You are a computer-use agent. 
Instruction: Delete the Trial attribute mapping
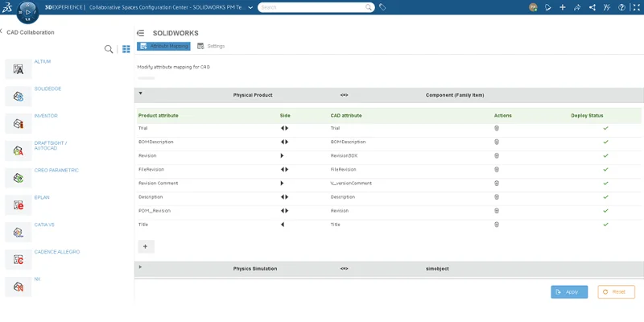[497, 128]
